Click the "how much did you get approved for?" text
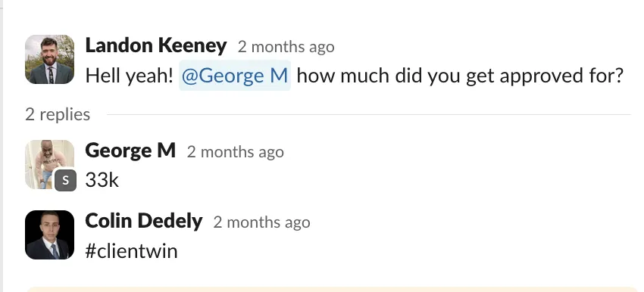The height and width of the screenshot is (292, 644). (x=460, y=76)
